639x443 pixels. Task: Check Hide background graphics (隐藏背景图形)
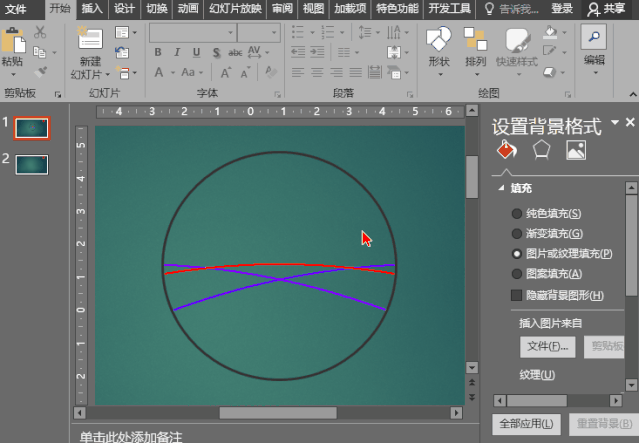pyautogui.click(x=517, y=295)
